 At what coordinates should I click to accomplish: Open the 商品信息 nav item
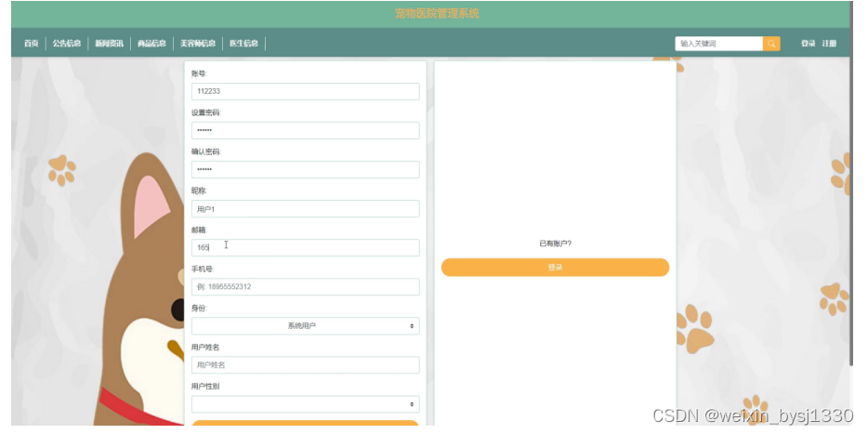click(x=151, y=43)
